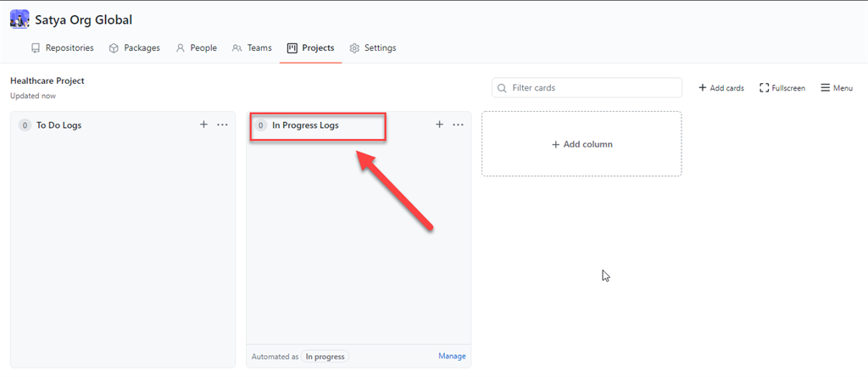The image size is (868, 377).
Task: Click the Add cards button
Action: 721,88
